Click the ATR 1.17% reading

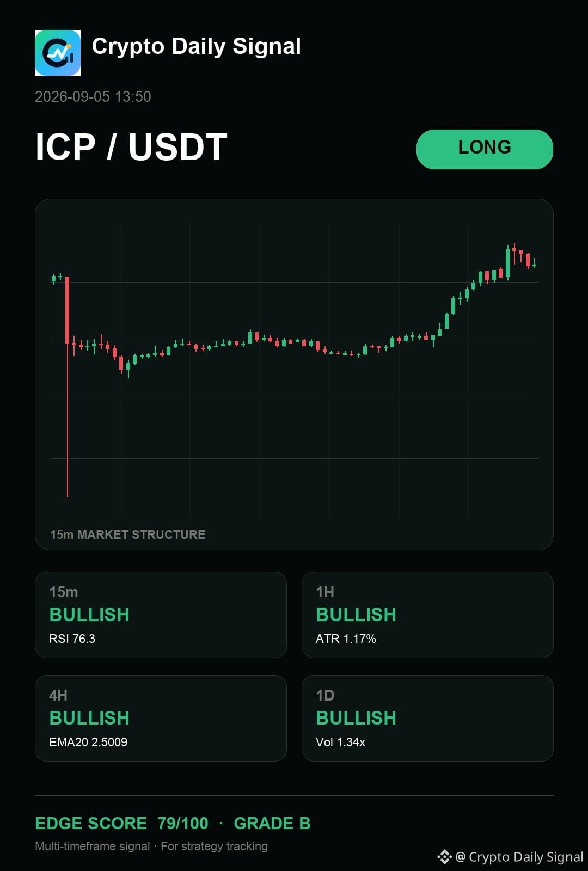point(346,639)
